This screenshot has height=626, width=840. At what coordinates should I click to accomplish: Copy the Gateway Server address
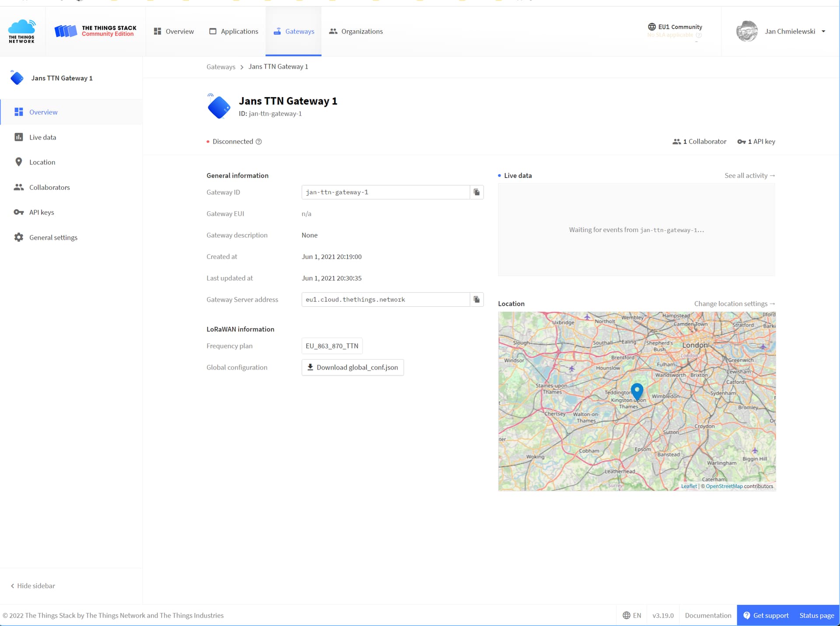tap(477, 300)
